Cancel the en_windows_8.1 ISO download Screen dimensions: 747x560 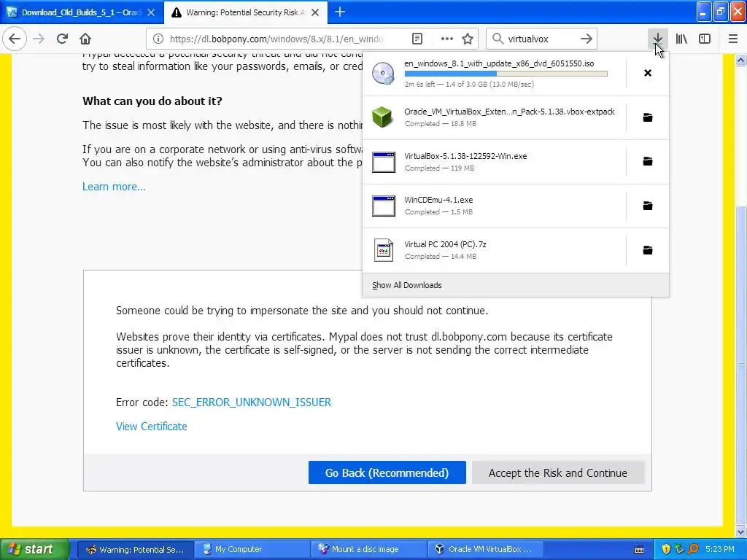click(648, 73)
